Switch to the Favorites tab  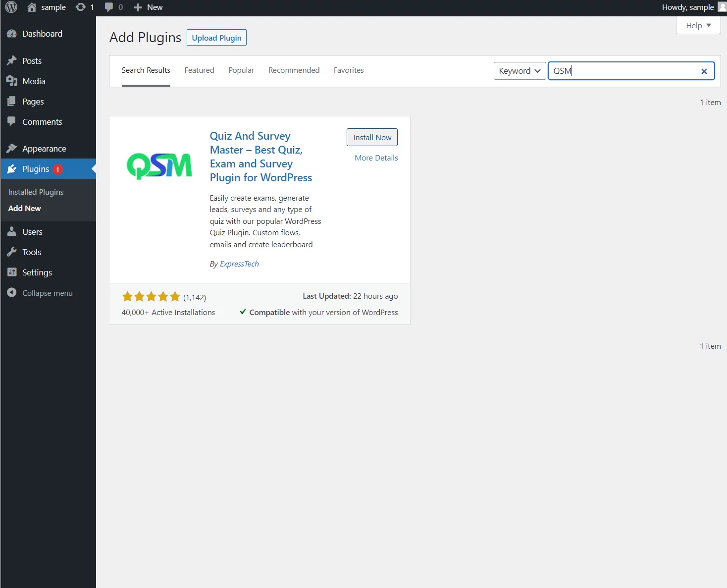tap(349, 70)
